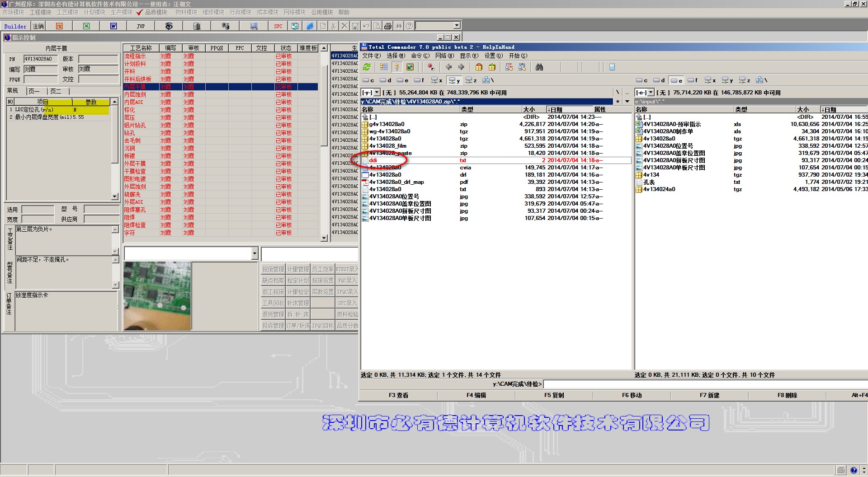The width and height of the screenshot is (868, 477).
Task: Click the PN input field
Action: click(40, 59)
